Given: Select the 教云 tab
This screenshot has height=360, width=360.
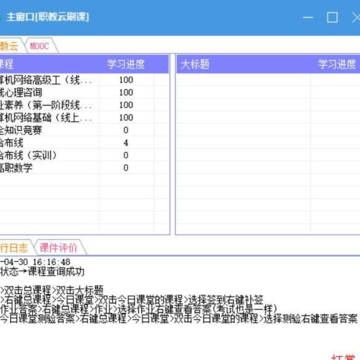Looking at the screenshot, I should point(9,46).
